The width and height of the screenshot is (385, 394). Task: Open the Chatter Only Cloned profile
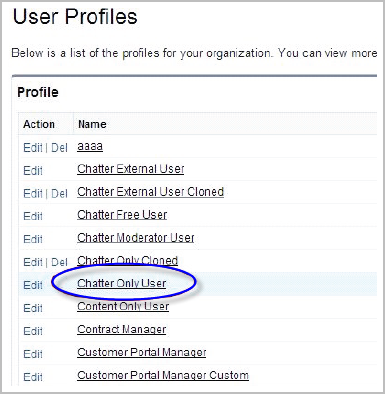click(127, 260)
